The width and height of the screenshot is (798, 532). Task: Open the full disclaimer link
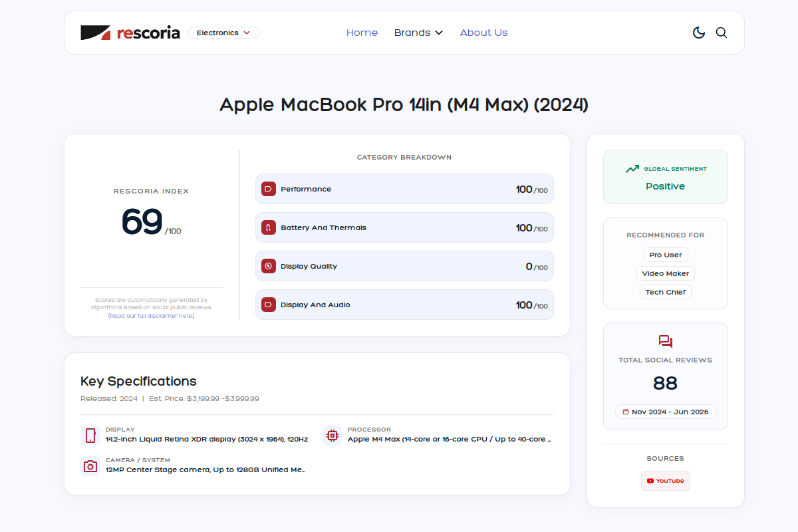point(152,316)
